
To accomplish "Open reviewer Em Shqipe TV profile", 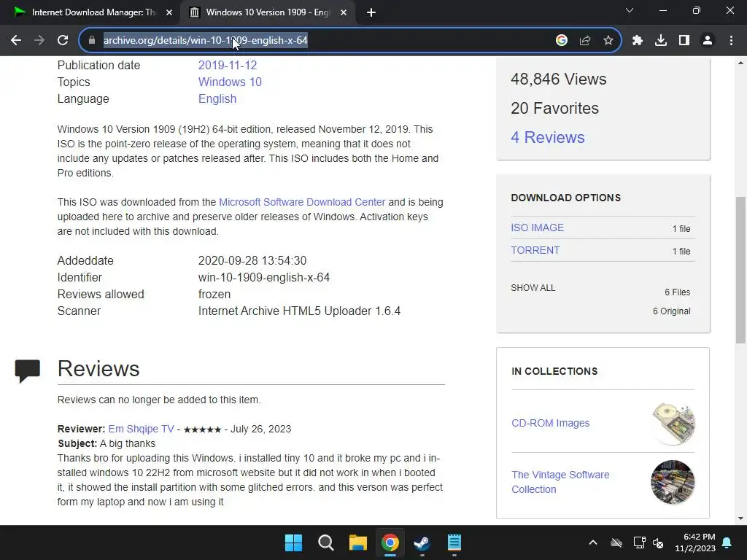I will pyautogui.click(x=141, y=429).
